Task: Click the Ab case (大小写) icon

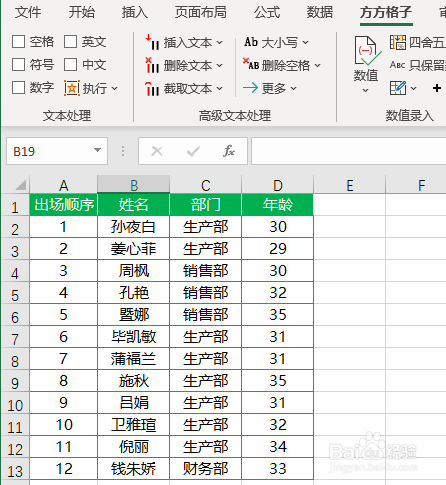Action: click(x=251, y=42)
